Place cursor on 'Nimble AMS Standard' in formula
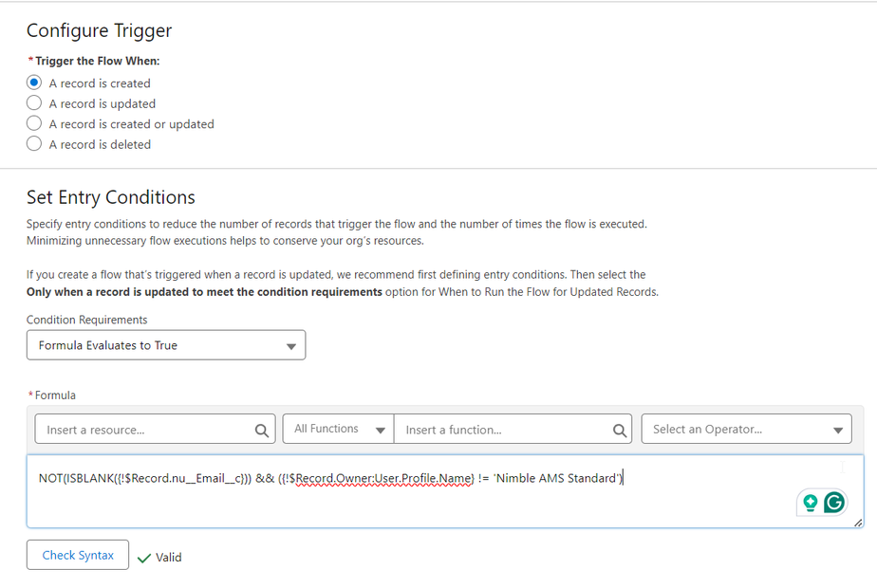The width and height of the screenshot is (877, 588). click(x=555, y=478)
